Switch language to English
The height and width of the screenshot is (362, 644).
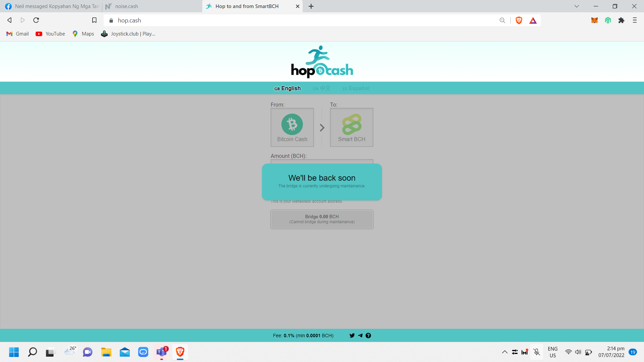click(287, 88)
